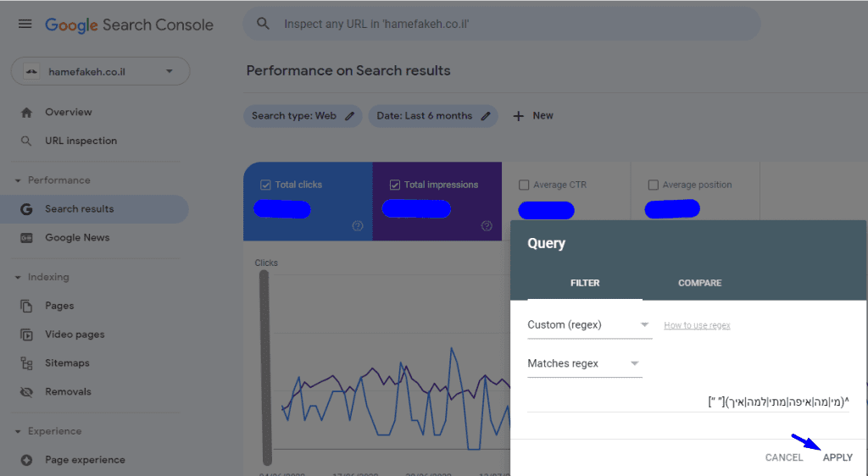Click the help icon on Total clicks card
Viewport: 868px width, 476px height.
click(358, 226)
